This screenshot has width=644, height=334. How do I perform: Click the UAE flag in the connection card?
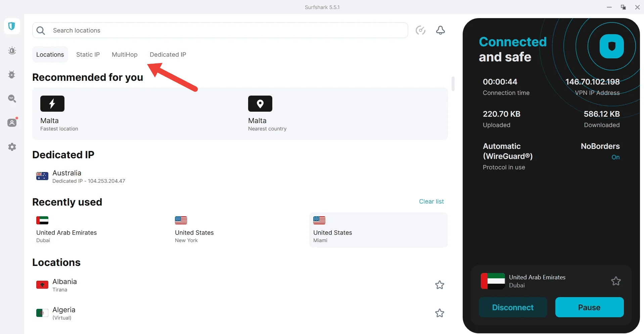click(493, 281)
